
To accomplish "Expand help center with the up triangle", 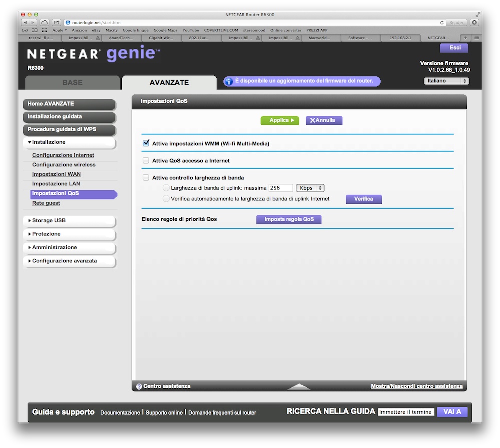I will point(299,387).
